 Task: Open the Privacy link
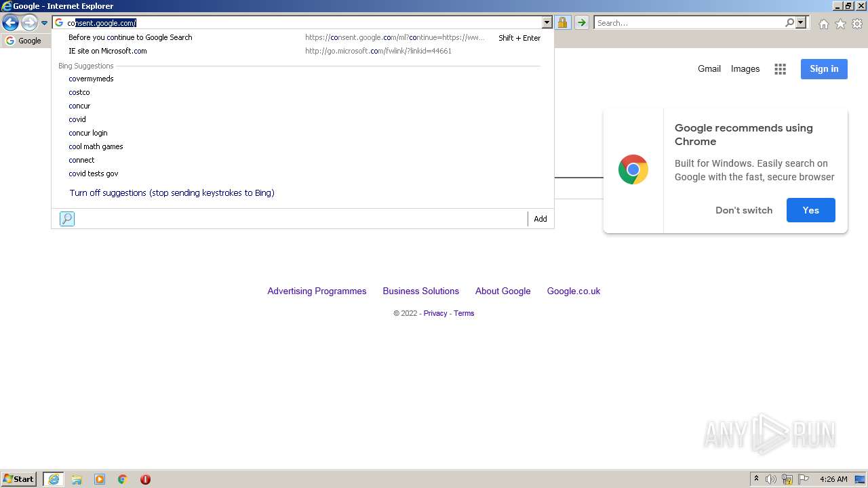(435, 313)
